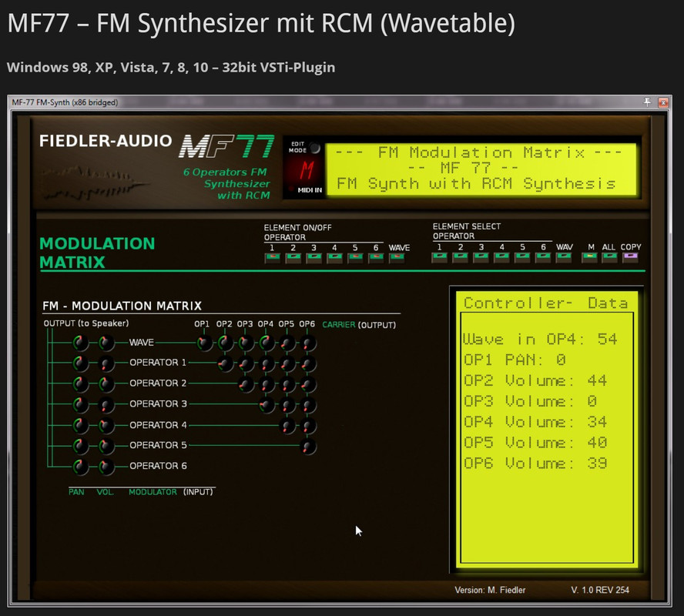Toggle Operator 3 element on/off switch

(313, 258)
